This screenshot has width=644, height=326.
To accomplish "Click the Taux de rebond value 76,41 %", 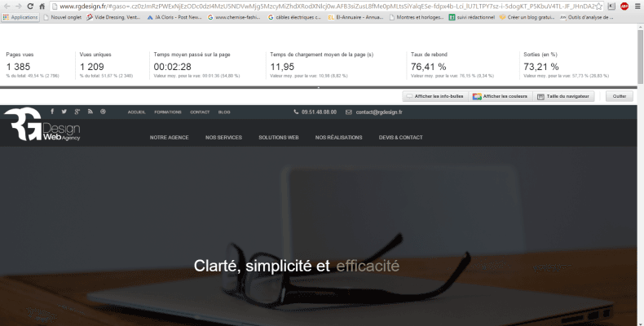I will (428, 67).
